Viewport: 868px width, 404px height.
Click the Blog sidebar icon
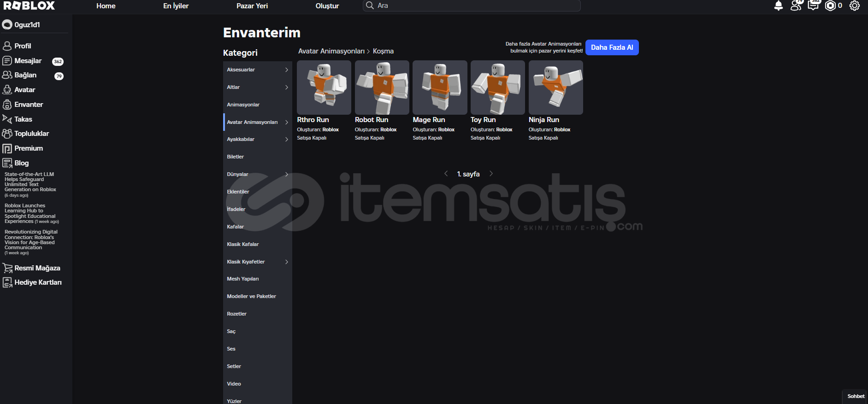click(7, 163)
